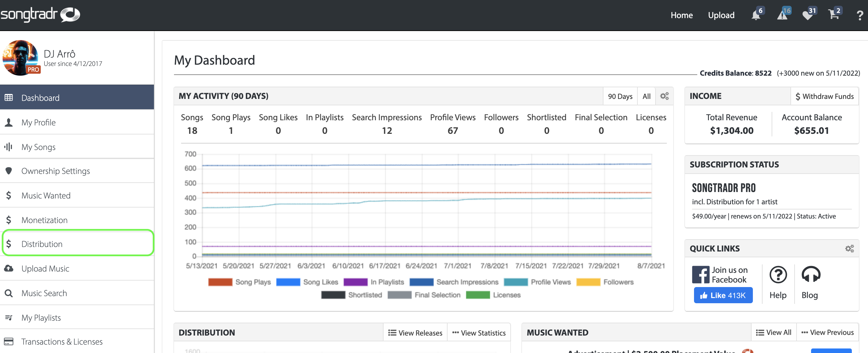
Task: Toggle Search Impressions legend swatch
Action: tap(421, 282)
